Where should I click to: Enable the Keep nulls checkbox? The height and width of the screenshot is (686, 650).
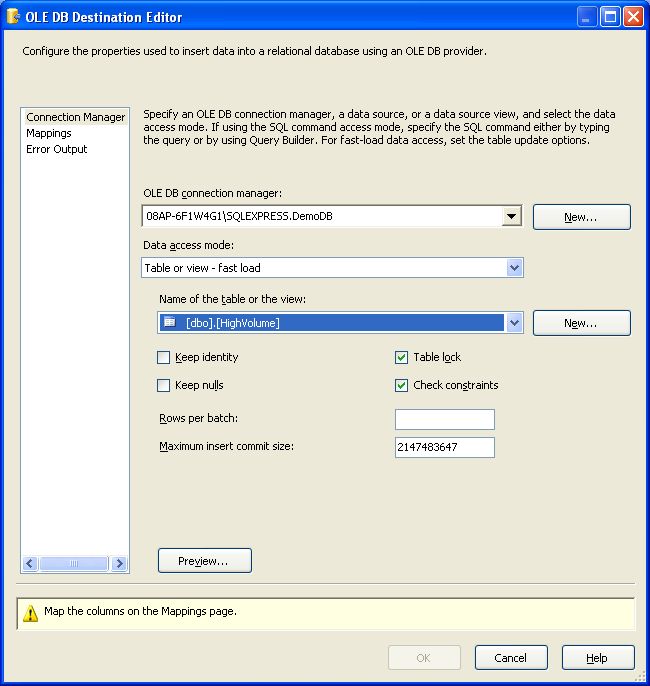coord(164,385)
